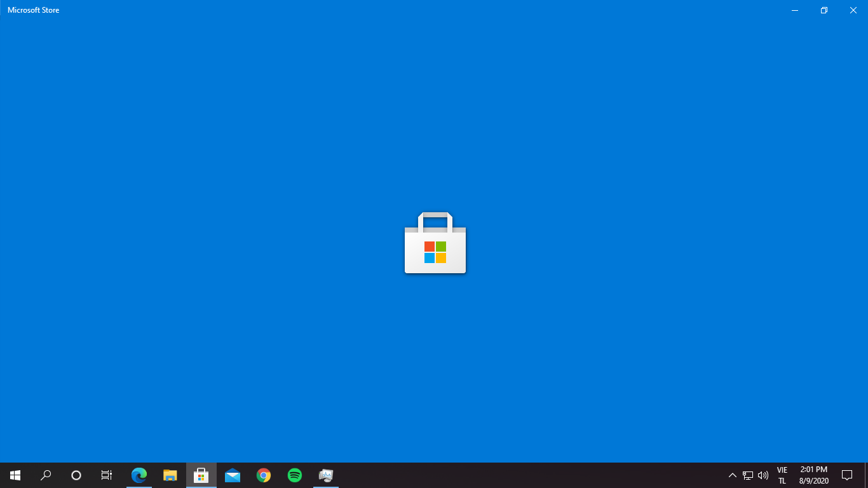Open Spotify from the taskbar
This screenshot has height=488, width=868.
click(x=294, y=475)
